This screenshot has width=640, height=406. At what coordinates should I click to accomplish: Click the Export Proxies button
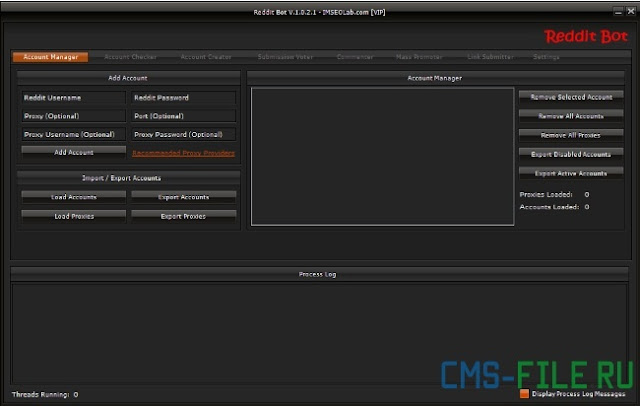coord(183,216)
